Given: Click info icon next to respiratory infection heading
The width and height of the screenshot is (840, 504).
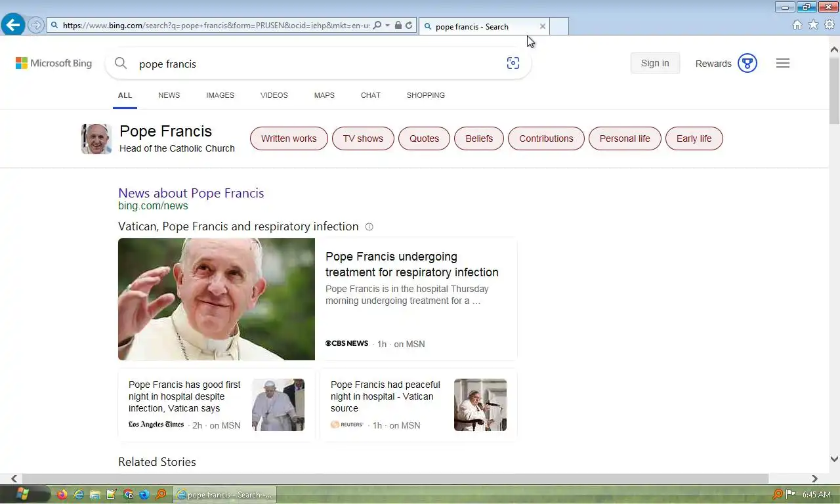Looking at the screenshot, I should [x=369, y=226].
